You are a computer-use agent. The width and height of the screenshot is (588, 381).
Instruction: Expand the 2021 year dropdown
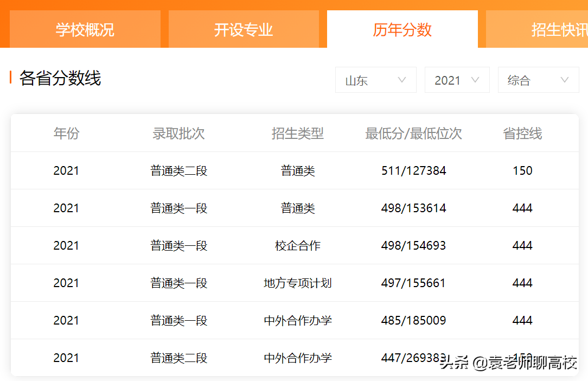click(x=457, y=80)
